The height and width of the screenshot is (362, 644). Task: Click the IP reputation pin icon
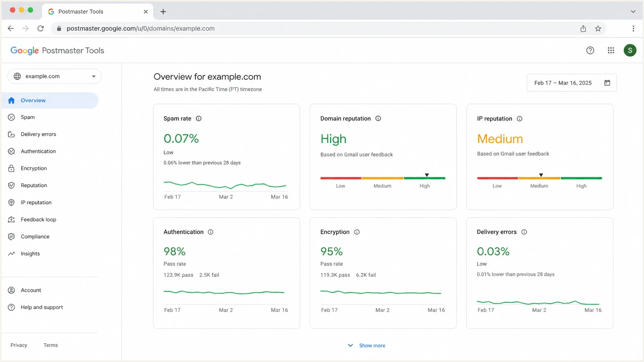pos(11,202)
